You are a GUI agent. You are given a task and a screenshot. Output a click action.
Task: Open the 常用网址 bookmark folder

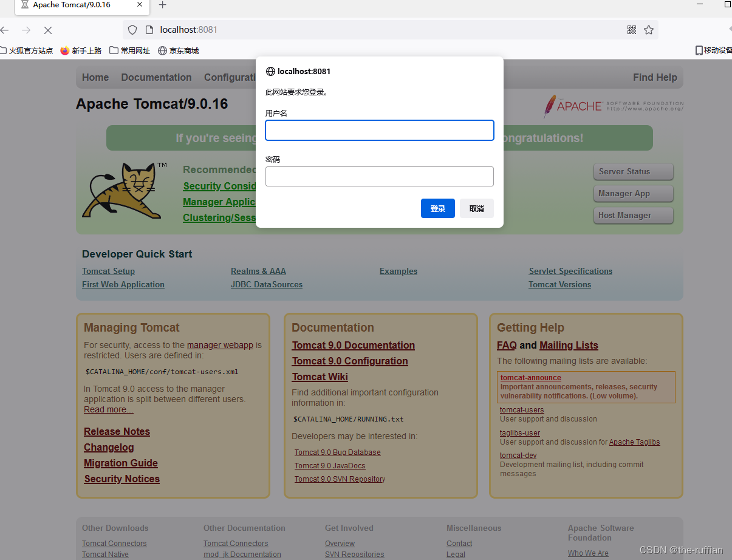130,50
